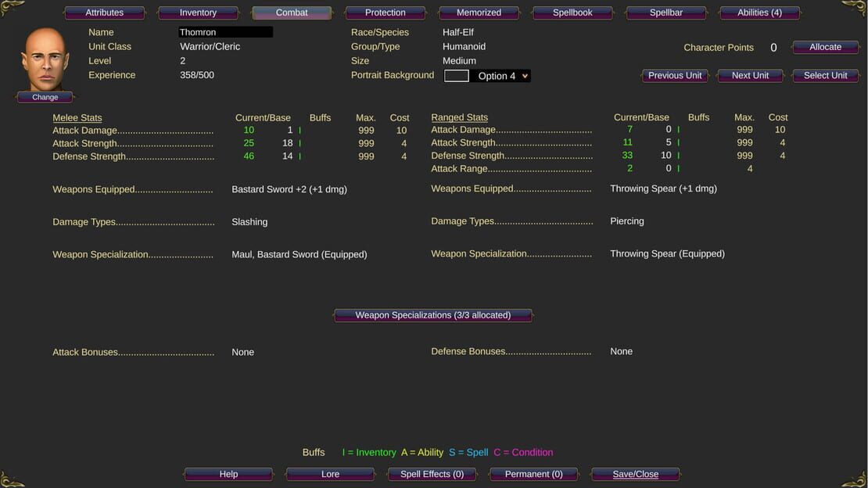
Task: Open Weapon Specializations (3/3 allocated)
Action: [433, 315]
